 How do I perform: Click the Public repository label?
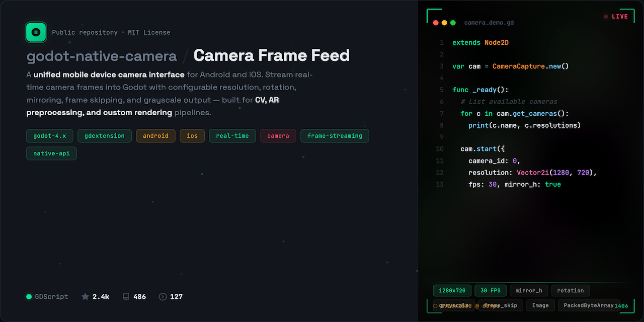coord(85,32)
